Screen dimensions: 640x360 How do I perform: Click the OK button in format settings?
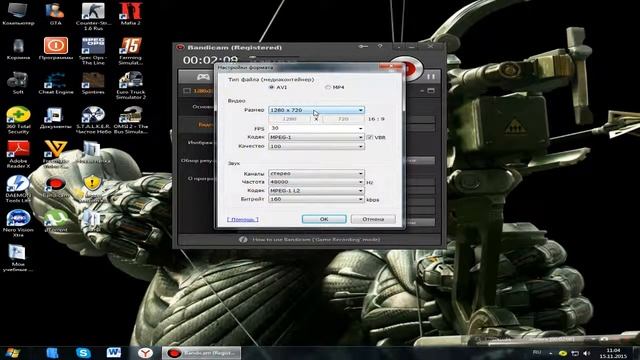(324, 219)
